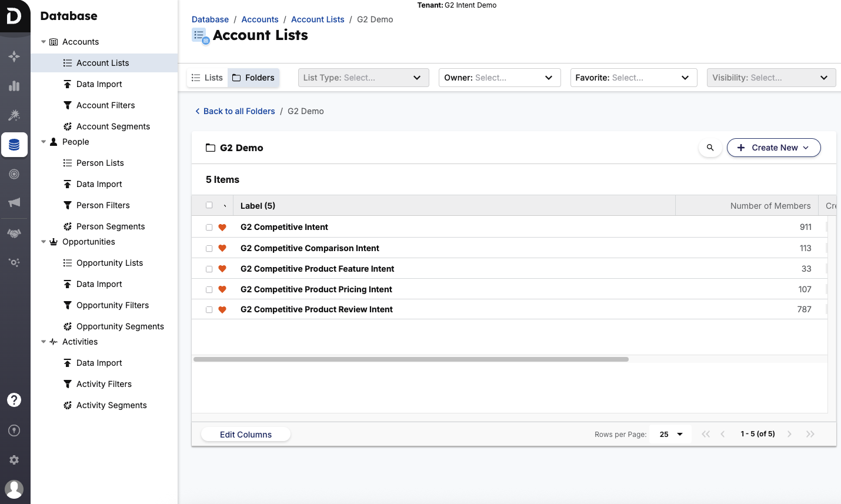Check the box for G2 Competitive Comparison Intent
This screenshot has height=504, width=841.
[209, 248]
